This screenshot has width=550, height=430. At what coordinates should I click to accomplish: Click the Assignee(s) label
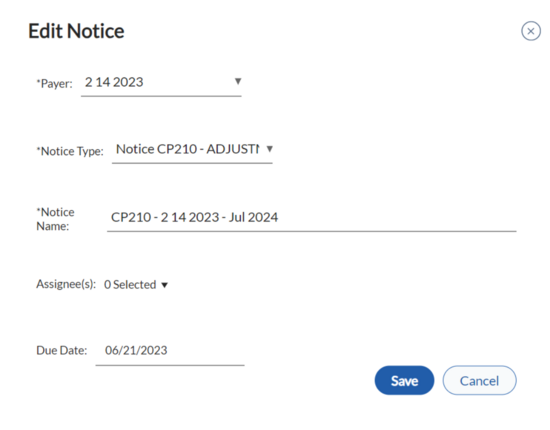[x=66, y=284]
